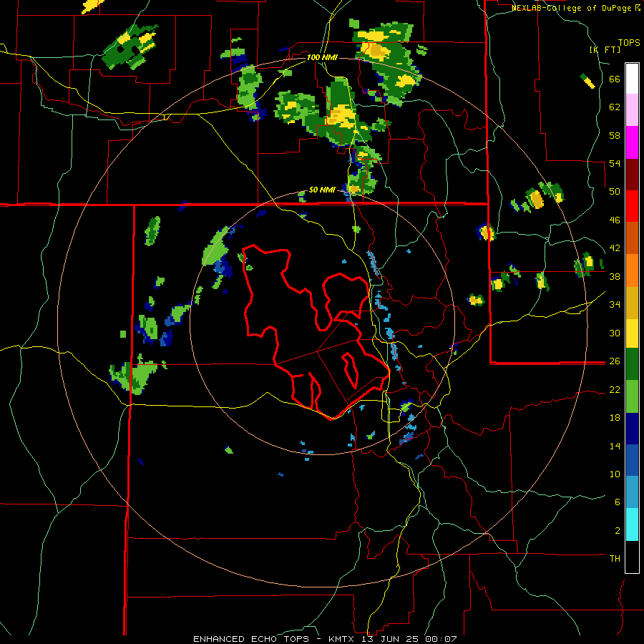This screenshot has height=644, width=644.
Task: Click the TOPS legend title
Action: pyautogui.click(x=629, y=42)
